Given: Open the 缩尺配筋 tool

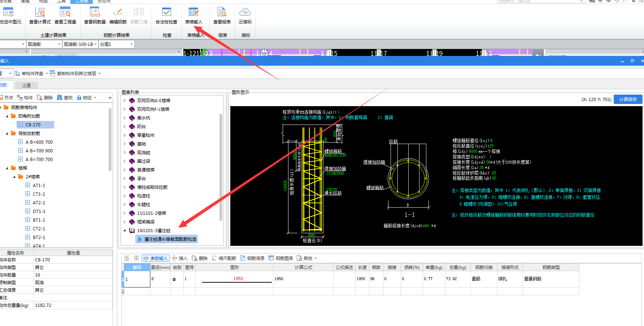Looking at the screenshot, I should 224,258.
